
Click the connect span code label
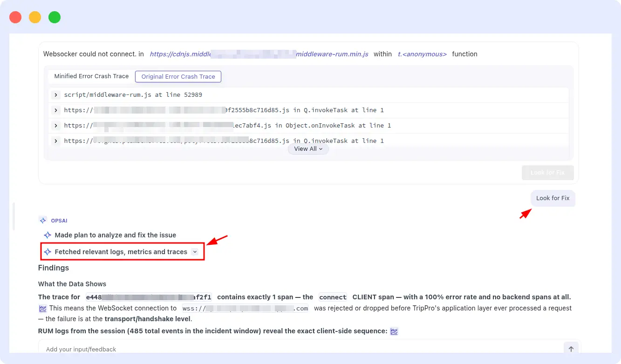tap(333, 297)
